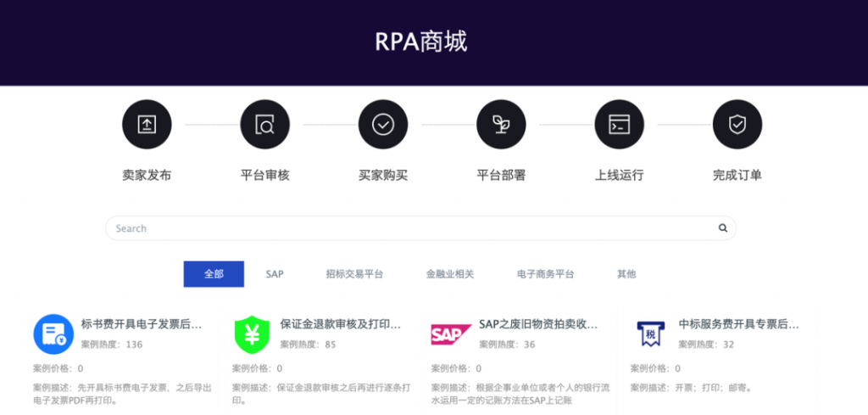Click the 卖家发布 upload icon

click(x=147, y=124)
